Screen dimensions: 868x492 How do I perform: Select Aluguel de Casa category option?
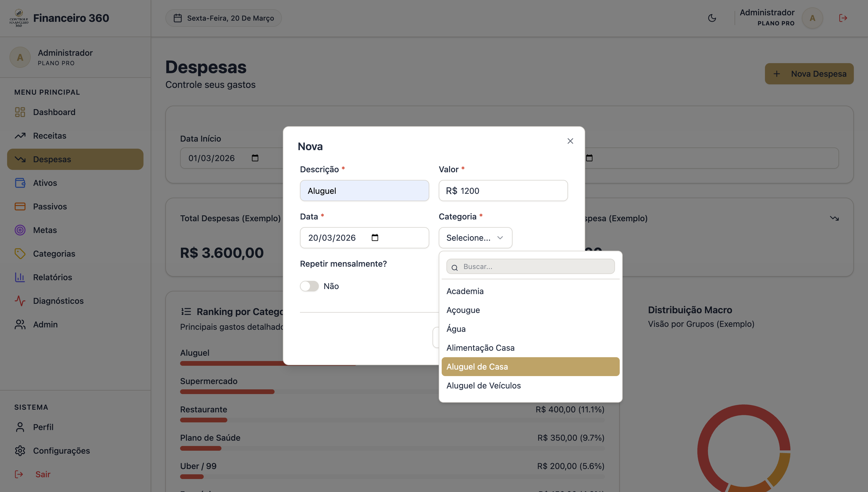[530, 367]
